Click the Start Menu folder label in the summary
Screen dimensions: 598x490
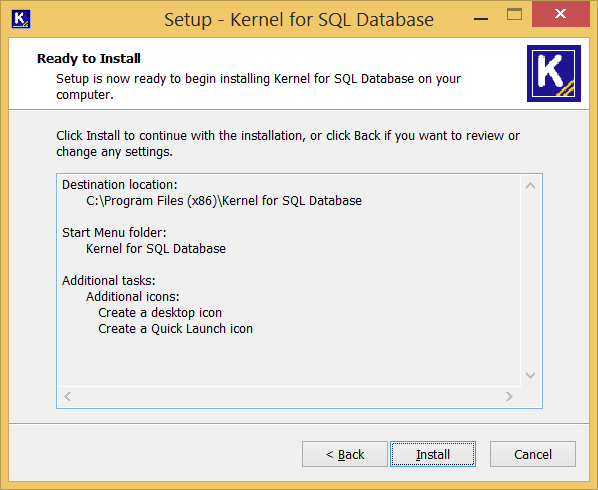(114, 233)
